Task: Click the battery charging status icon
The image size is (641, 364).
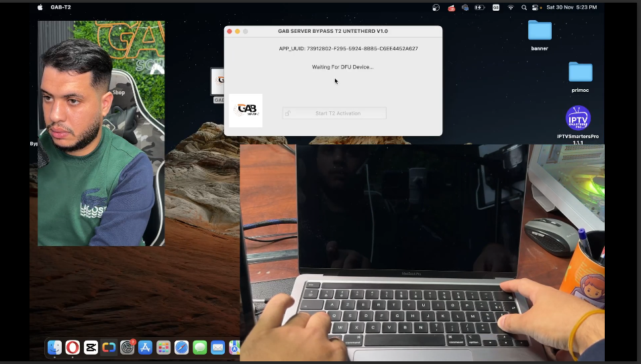Action: [479, 7]
